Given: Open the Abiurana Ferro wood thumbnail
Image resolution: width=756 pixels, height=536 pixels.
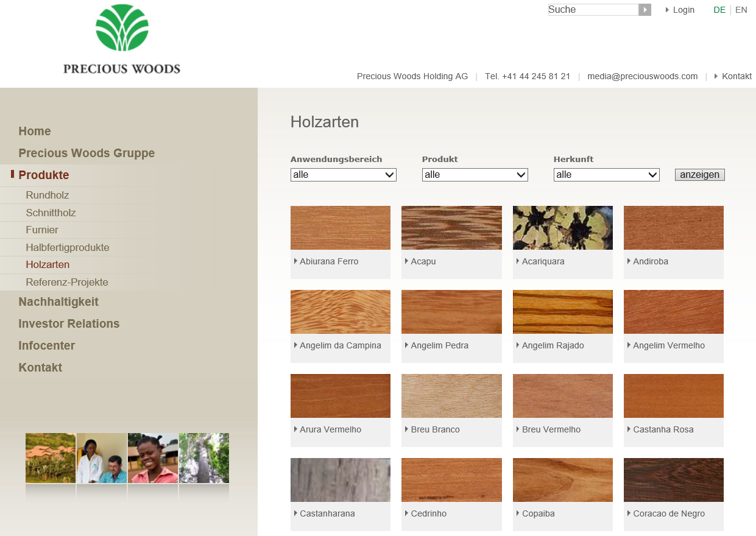Looking at the screenshot, I should tap(341, 228).
